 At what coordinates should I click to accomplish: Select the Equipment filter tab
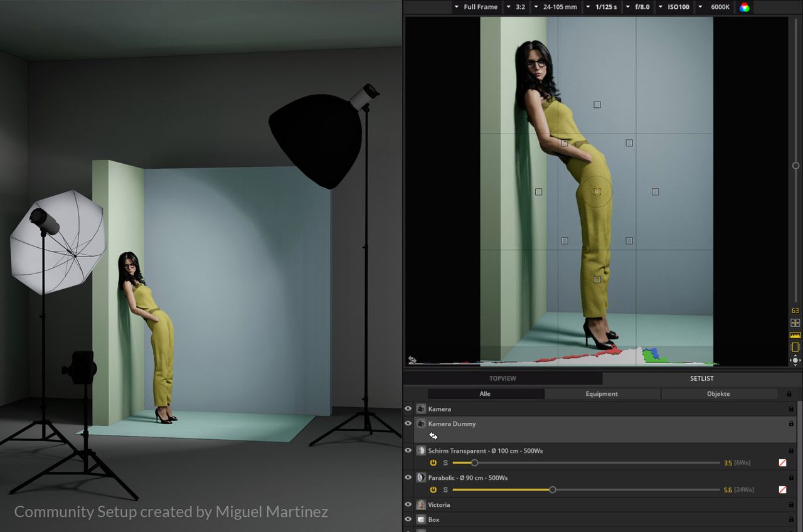click(x=602, y=394)
